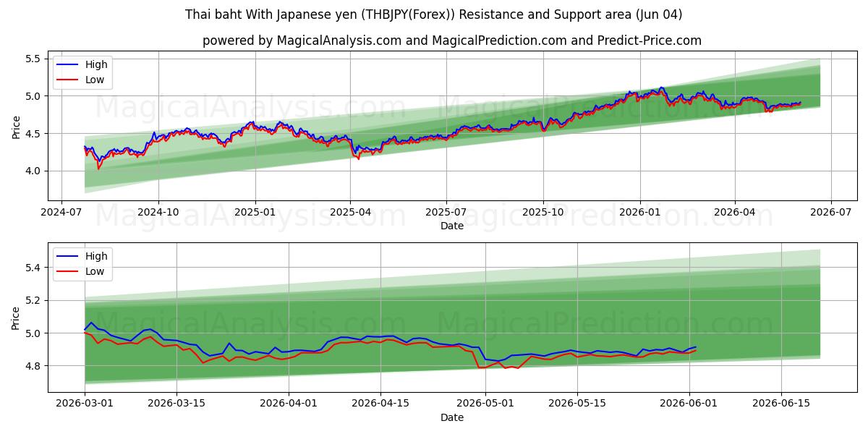Screen dimensions: 868x434
Task: Click top chart x-axis label '2025-04'
Action: pos(351,213)
